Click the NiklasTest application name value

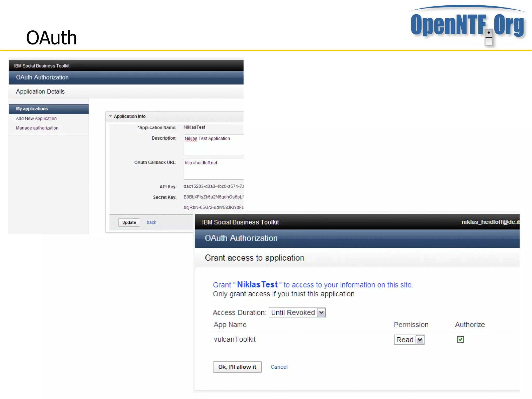pos(194,127)
